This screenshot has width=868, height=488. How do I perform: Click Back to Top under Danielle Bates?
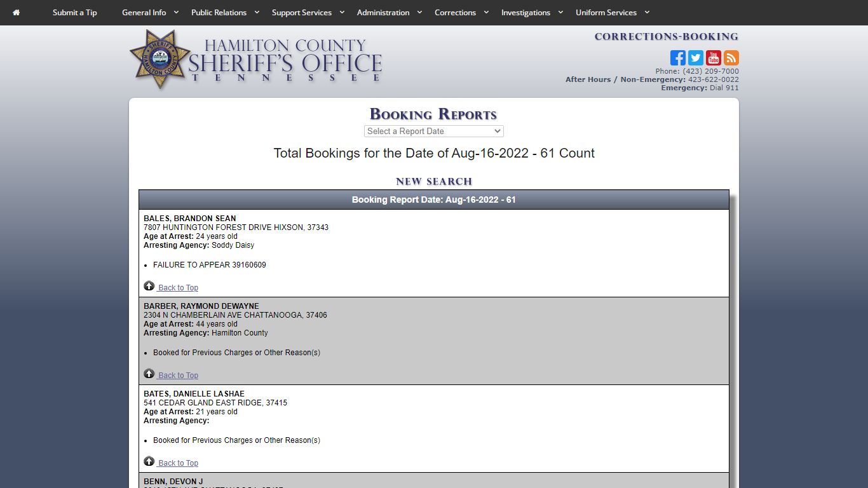178,463
